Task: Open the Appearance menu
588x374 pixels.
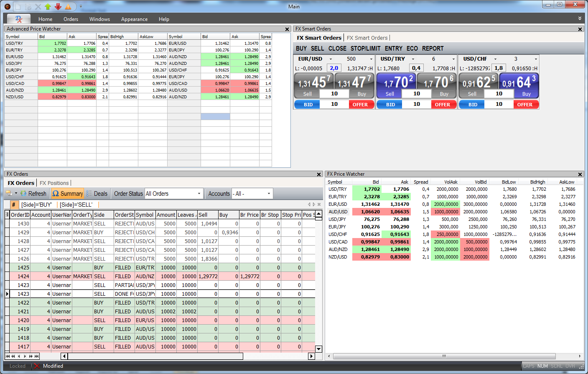Action: coord(134,19)
